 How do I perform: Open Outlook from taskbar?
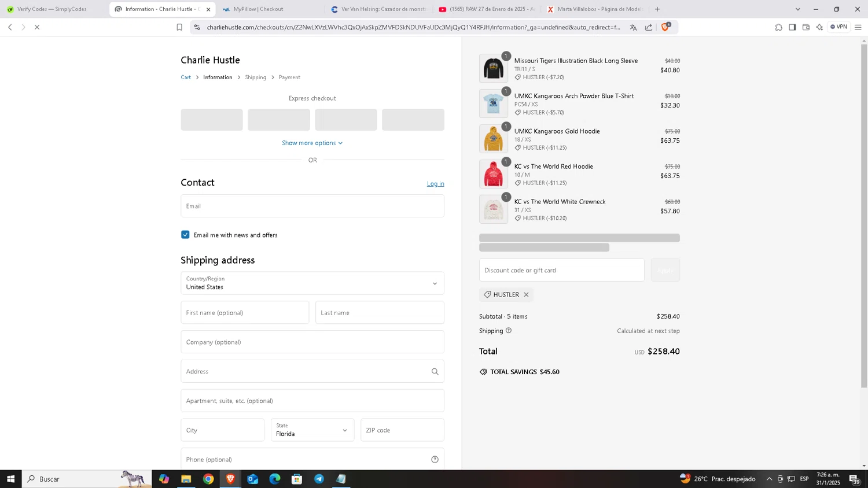pos(253,479)
